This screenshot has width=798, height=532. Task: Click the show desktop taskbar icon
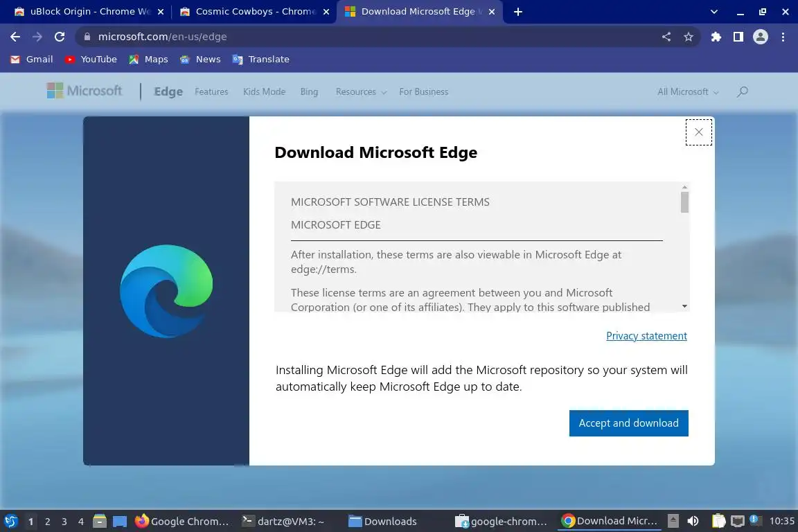(x=120, y=522)
